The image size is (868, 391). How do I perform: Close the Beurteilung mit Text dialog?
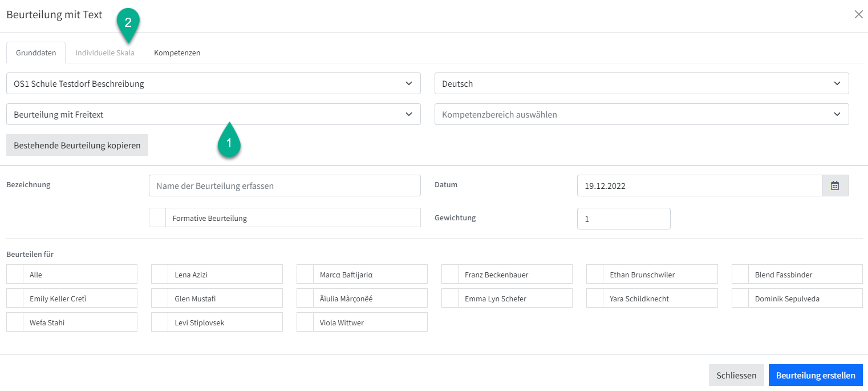tap(858, 15)
